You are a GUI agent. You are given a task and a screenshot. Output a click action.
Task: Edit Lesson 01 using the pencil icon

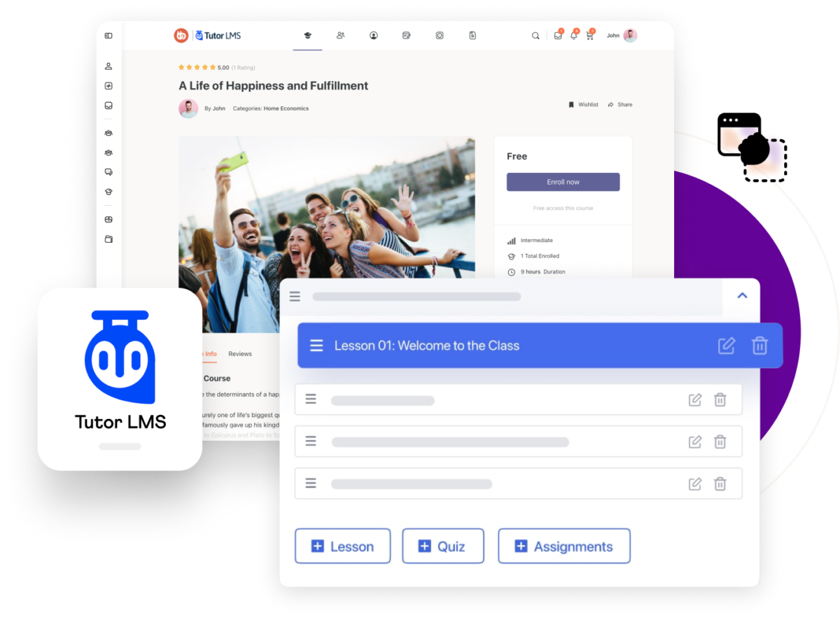coord(727,345)
